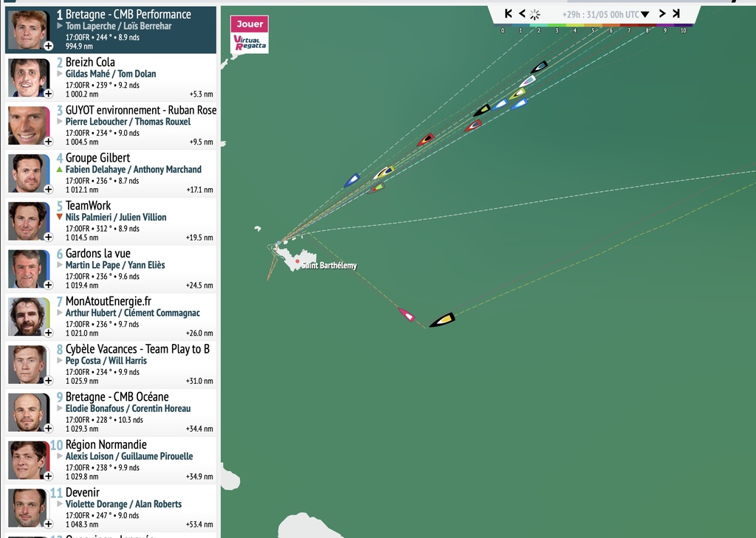Select the Saint Barthélemy island marker
Viewport: 756px width, 538px height.
(x=298, y=261)
